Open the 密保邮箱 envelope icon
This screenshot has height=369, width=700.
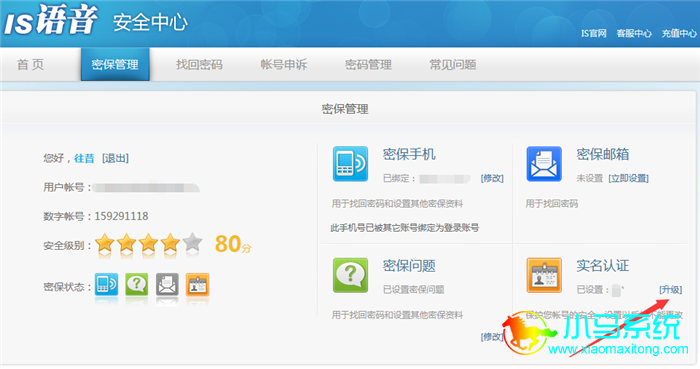click(x=544, y=164)
